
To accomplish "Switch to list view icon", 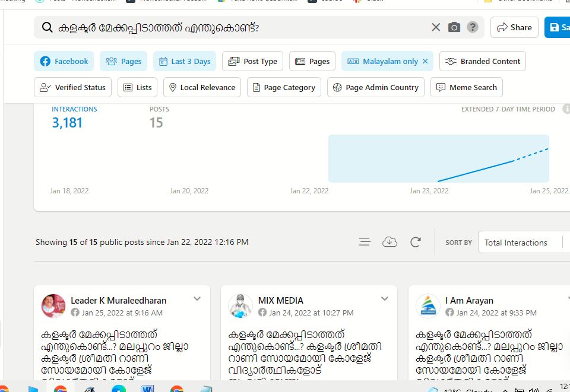I will 365,242.
